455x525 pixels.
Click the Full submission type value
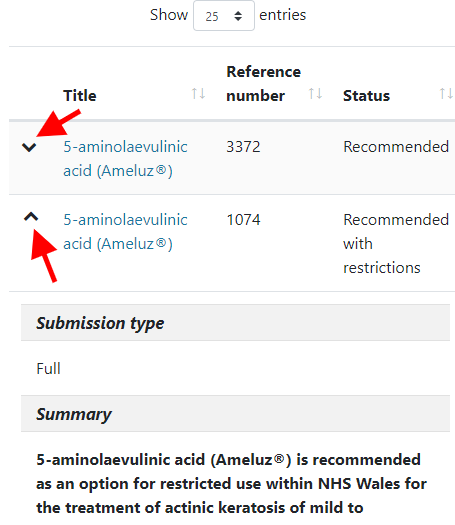[x=48, y=369]
